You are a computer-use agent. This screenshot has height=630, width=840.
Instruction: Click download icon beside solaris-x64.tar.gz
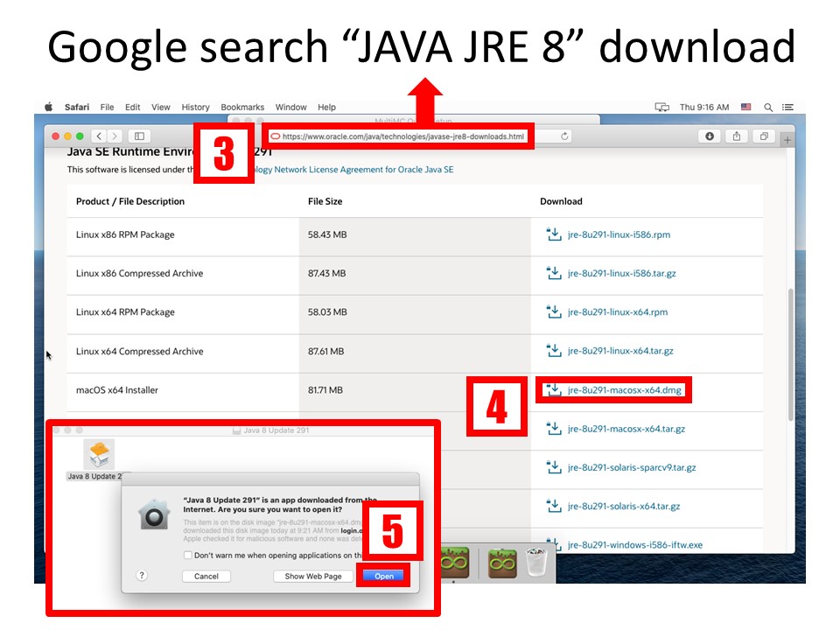[553, 505]
